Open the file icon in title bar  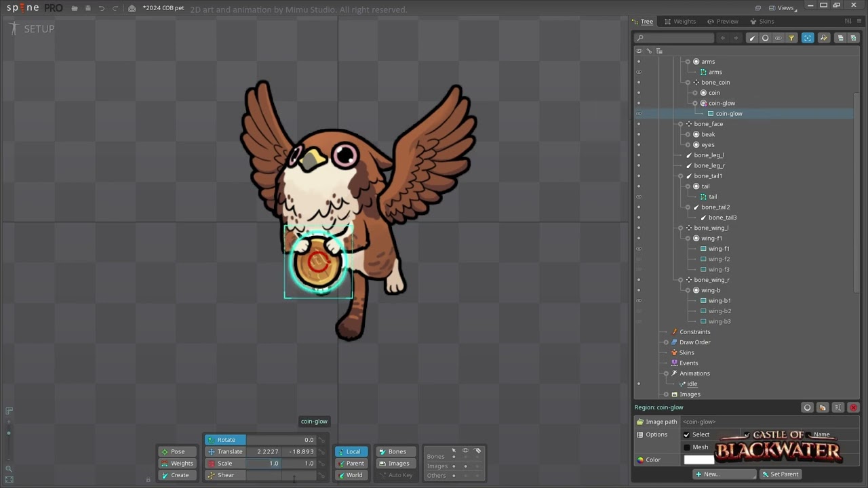[75, 8]
